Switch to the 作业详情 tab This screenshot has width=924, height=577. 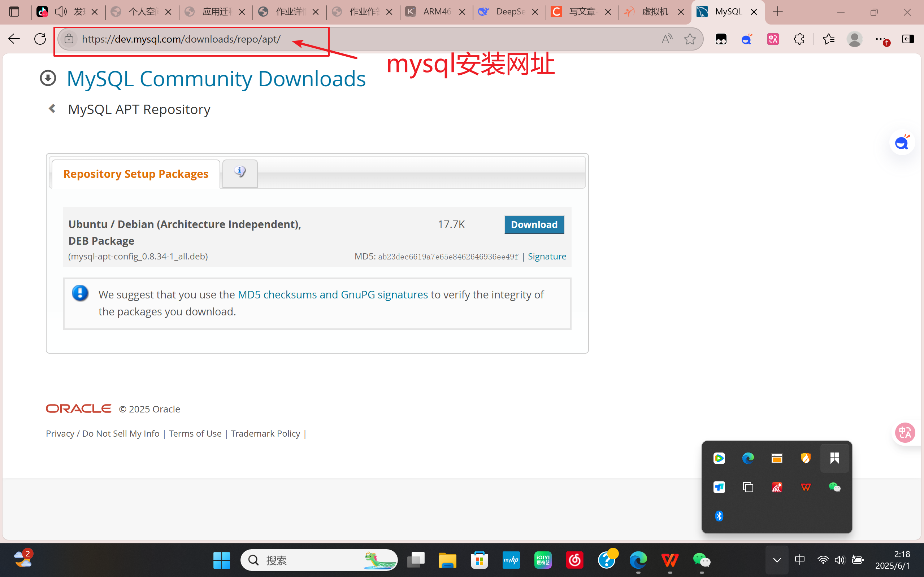pyautogui.click(x=289, y=12)
